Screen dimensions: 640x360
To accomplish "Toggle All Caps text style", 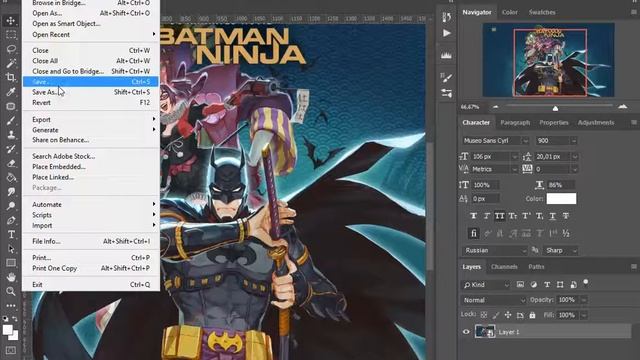I will coord(500,216).
